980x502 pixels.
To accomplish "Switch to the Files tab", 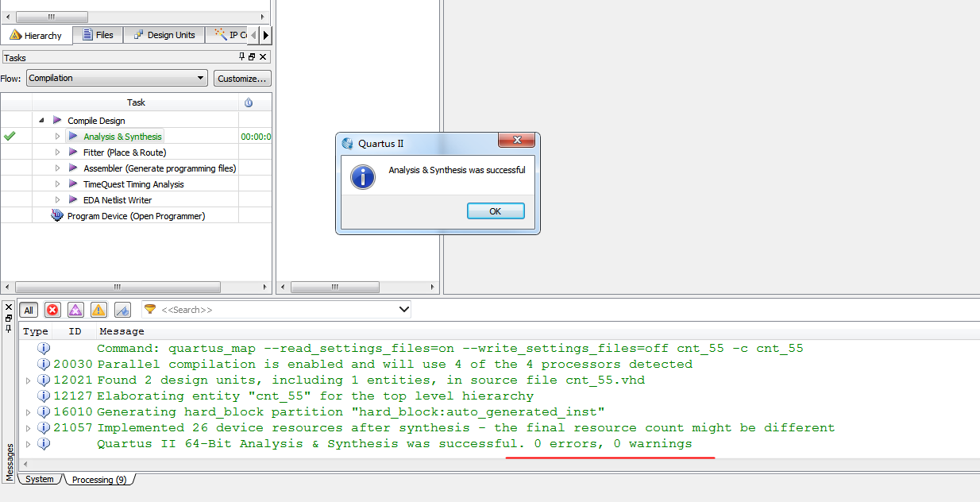I will tap(98, 35).
